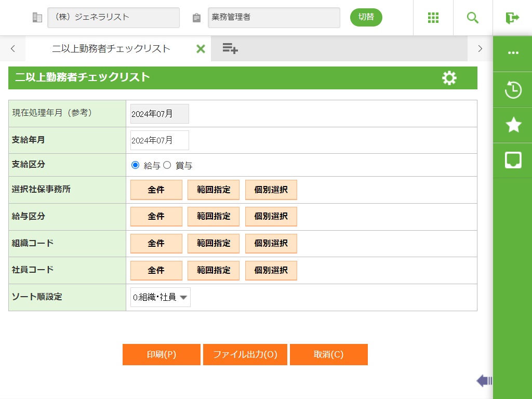This screenshot has width=532, height=399.
Task: Select the 賞与 radio button
Action: [x=167, y=165]
